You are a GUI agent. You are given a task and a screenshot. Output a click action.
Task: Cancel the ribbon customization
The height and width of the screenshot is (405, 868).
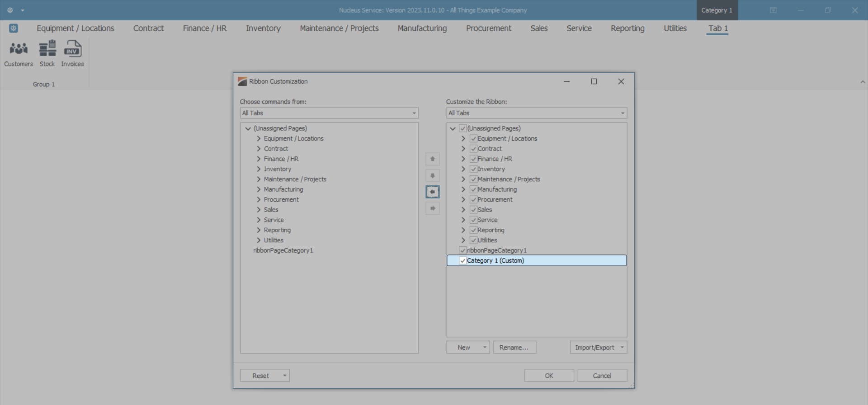pos(602,376)
